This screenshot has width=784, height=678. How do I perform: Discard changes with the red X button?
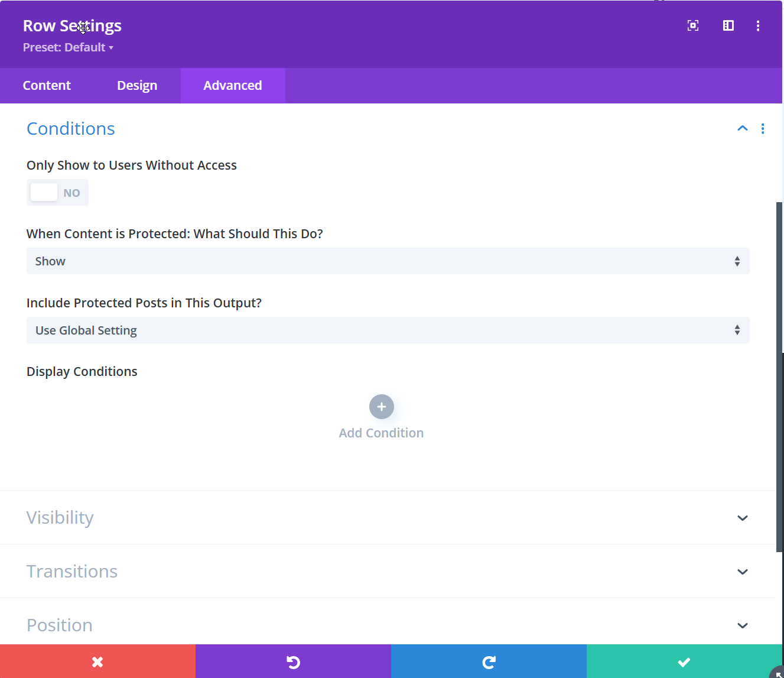97,661
